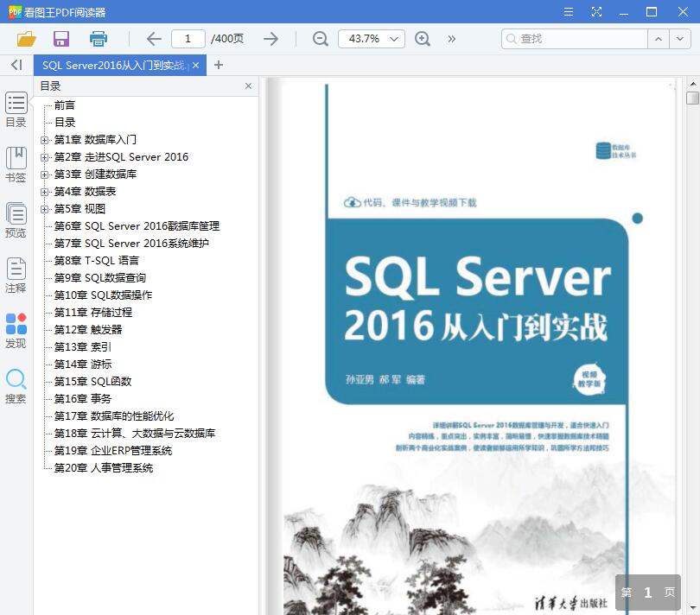Find previous match up arrow
Screen dimensions: 700x615
coord(658,39)
